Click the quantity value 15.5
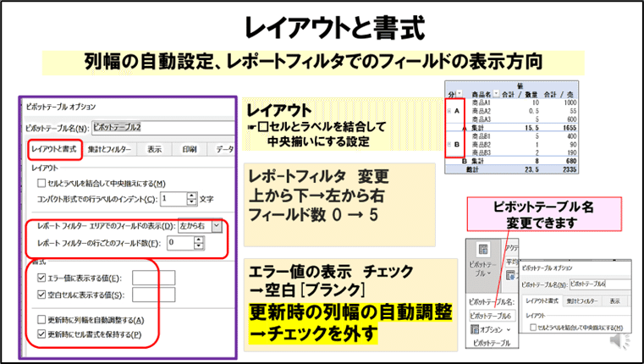 click(x=531, y=128)
